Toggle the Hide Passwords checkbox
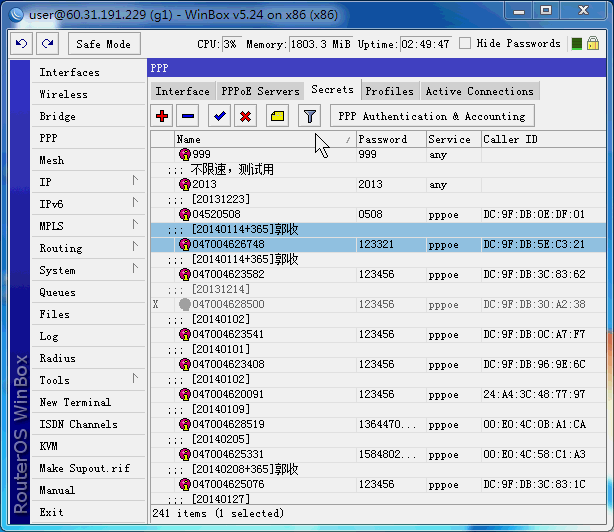The width and height of the screenshot is (614, 532). coord(466,44)
